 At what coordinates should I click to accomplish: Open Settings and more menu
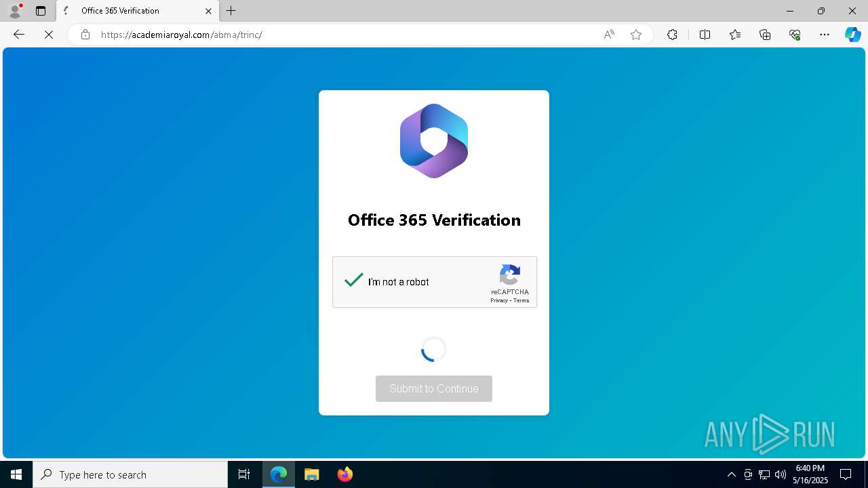pos(825,35)
